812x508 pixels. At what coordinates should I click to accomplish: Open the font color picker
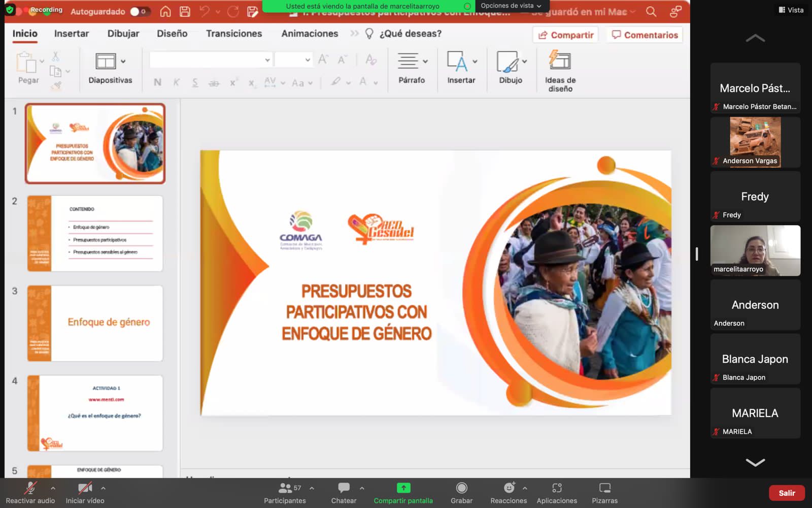[x=363, y=82]
